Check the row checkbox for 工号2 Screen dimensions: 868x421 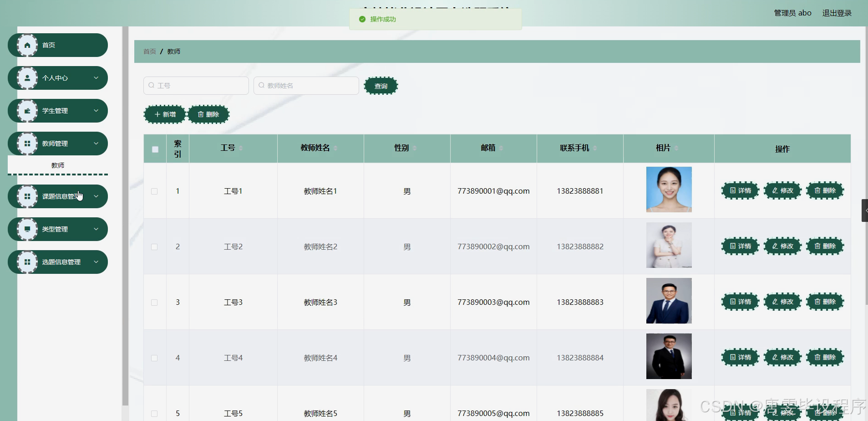pyautogui.click(x=154, y=247)
